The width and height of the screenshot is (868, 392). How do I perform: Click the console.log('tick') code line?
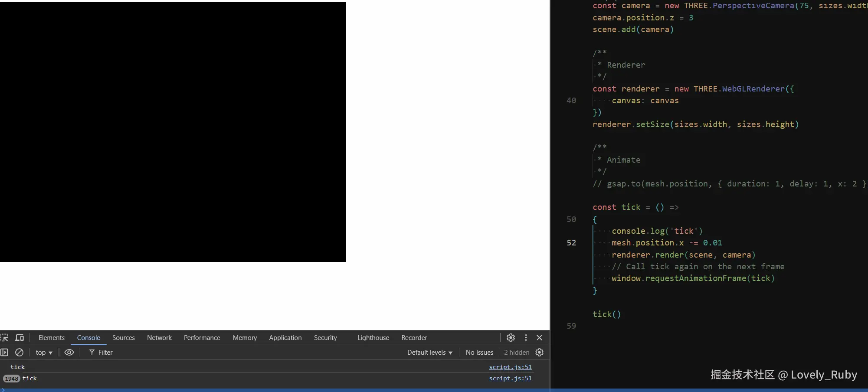[657, 231]
